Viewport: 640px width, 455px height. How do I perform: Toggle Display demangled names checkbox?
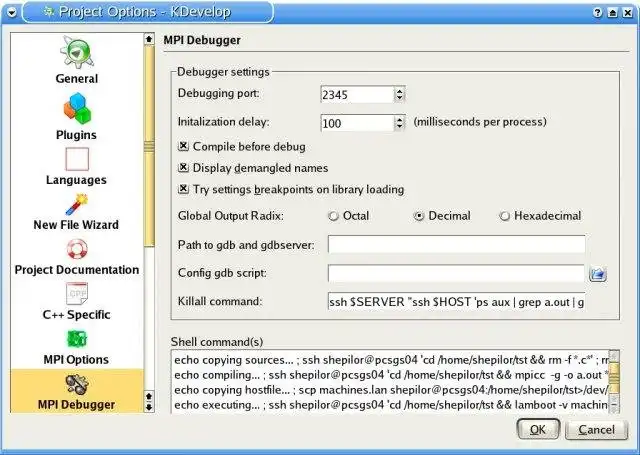click(x=184, y=168)
